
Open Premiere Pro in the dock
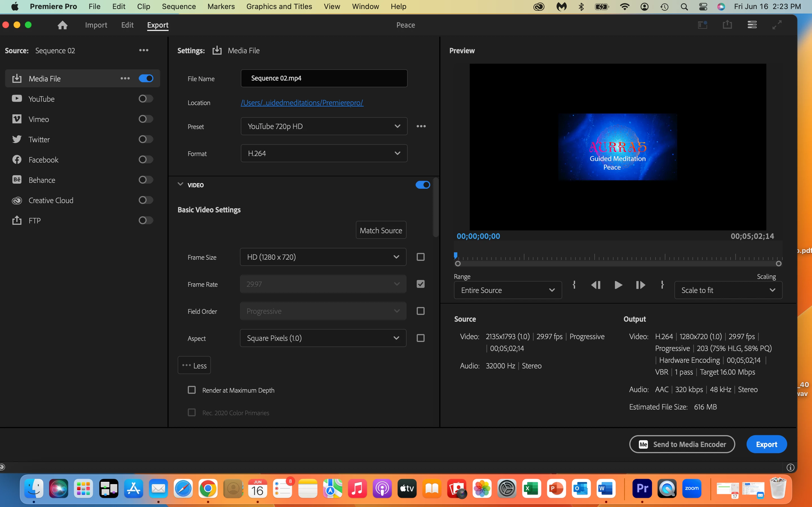click(x=642, y=488)
